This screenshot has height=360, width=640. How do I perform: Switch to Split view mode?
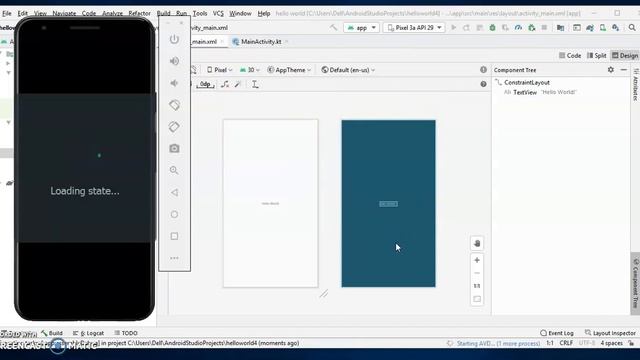pyautogui.click(x=596, y=56)
